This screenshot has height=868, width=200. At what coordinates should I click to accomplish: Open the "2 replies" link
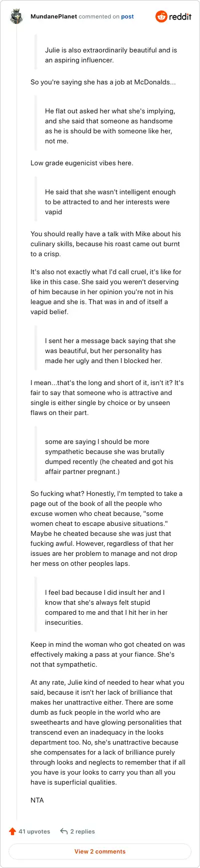(82, 832)
